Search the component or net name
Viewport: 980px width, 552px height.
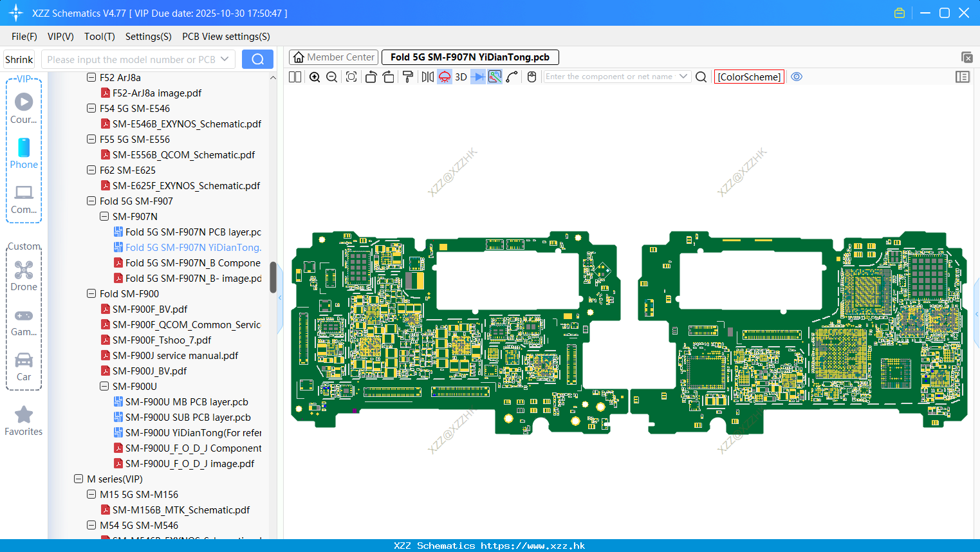701,77
